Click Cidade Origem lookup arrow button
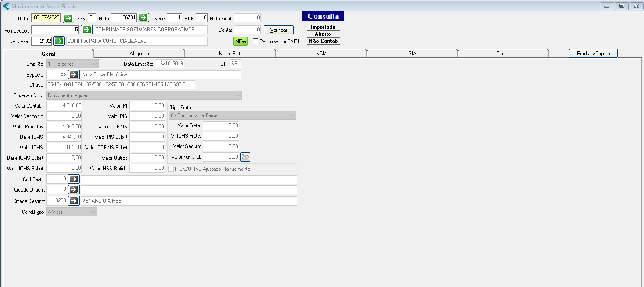The width and height of the screenshot is (644, 287). (x=74, y=190)
